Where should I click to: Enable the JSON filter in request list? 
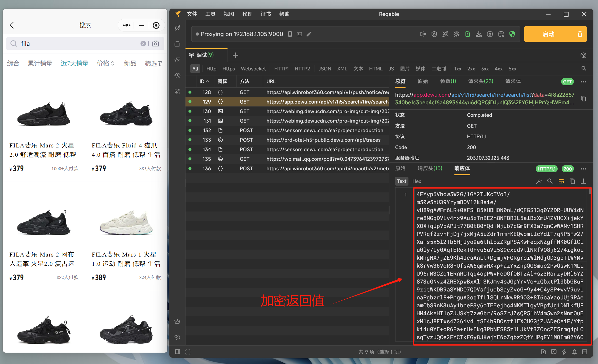click(x=324, y=69)
